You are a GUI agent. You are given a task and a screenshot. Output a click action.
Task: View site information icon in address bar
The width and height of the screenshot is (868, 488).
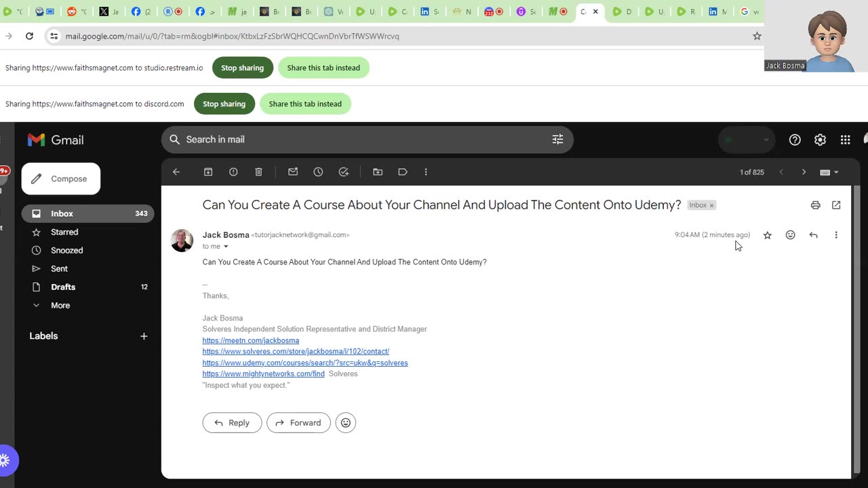tap(54, 36)
